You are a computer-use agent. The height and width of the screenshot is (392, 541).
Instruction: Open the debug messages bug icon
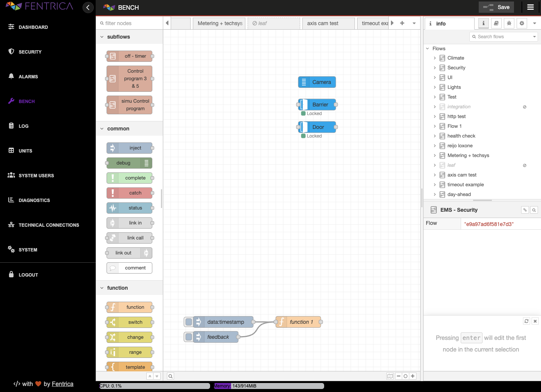509,23
